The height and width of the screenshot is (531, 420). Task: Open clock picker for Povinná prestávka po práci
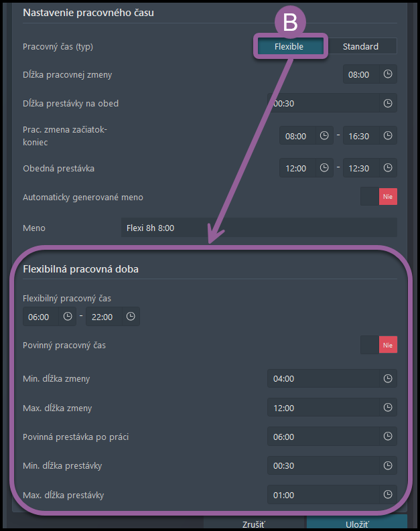point(388,436)
